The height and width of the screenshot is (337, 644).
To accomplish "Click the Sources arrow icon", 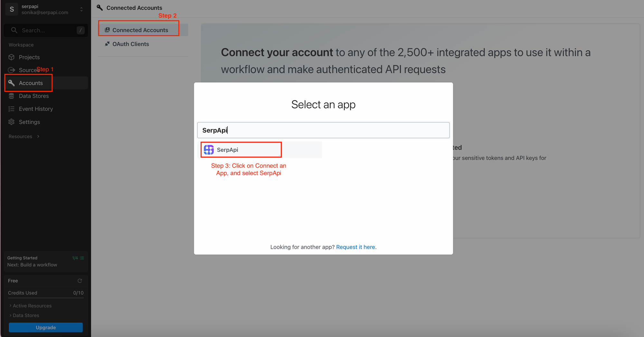I will click(12, 70).
